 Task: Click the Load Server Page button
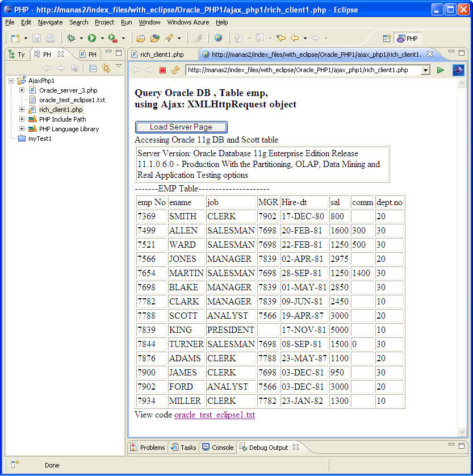pos(181,127)
